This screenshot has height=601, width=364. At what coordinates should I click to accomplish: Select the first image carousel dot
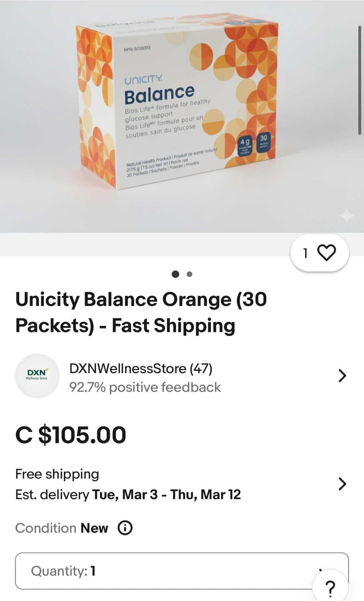[x=175, y=274]
